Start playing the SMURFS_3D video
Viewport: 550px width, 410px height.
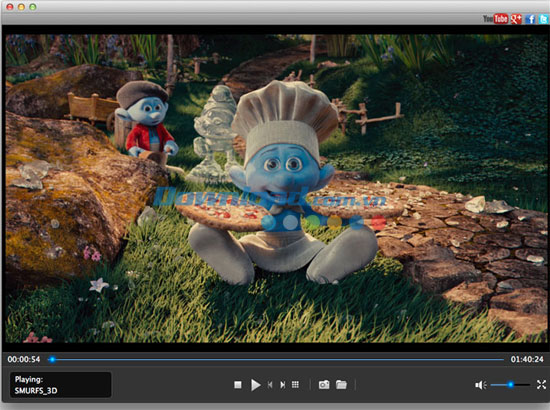255,385
